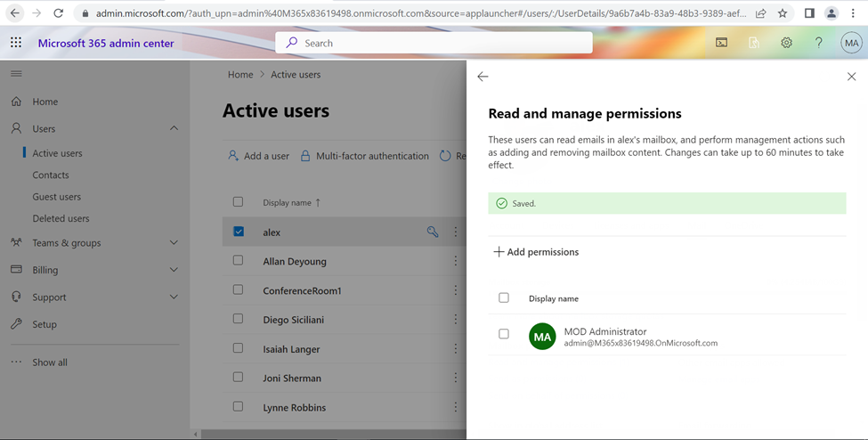Open Chrome three-dot menu
868x440 pixels.
(x=853, y=12)
